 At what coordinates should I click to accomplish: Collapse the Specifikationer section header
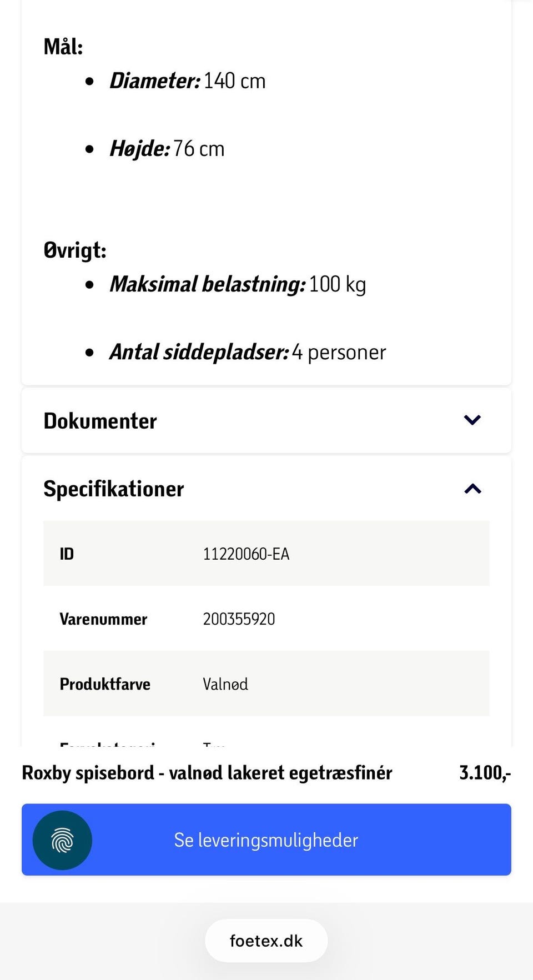(x=266, y=489)
